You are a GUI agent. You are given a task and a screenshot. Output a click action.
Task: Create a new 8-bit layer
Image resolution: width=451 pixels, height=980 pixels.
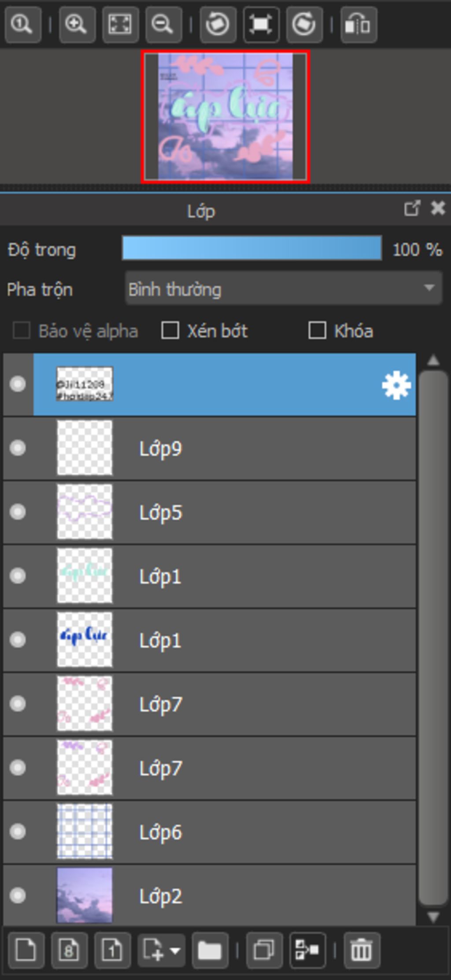pos(69,951)
